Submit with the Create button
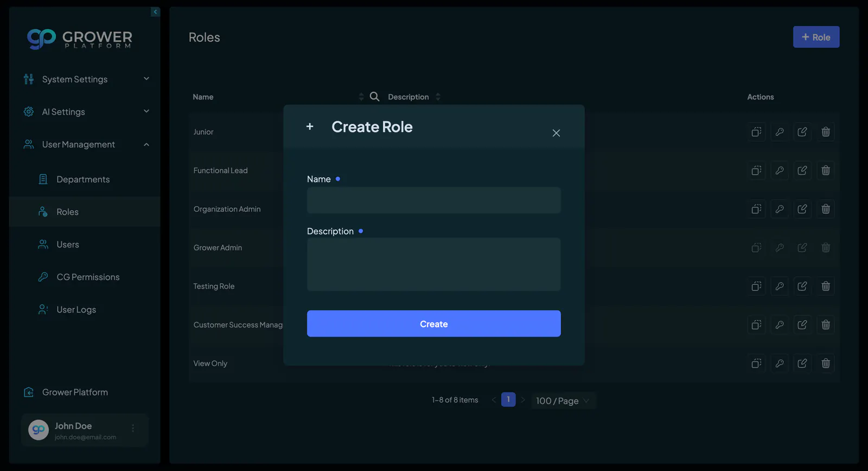The height and width of the screenshot is (471, 868). tap(434, 324)
